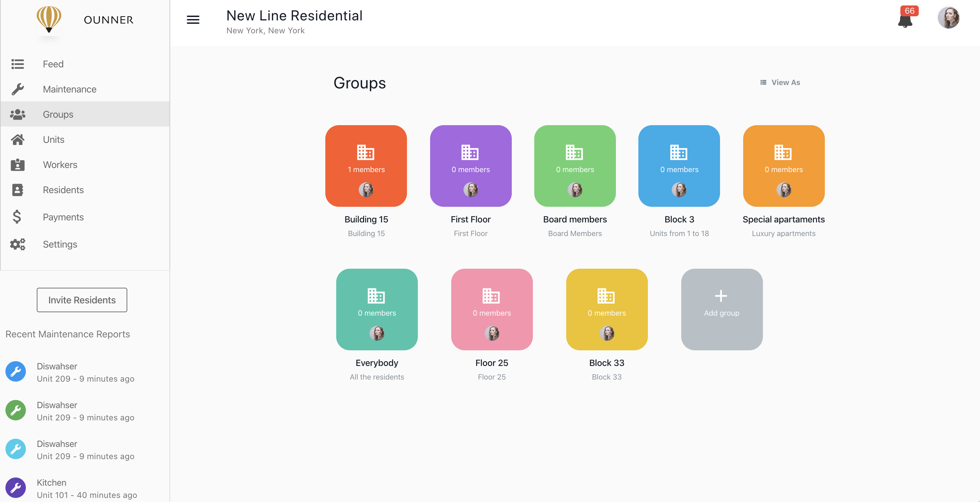Click the Payments dollar sign icon
This screenshot has width=980, height=502.
pyautogui.click(x=17, y=216)
